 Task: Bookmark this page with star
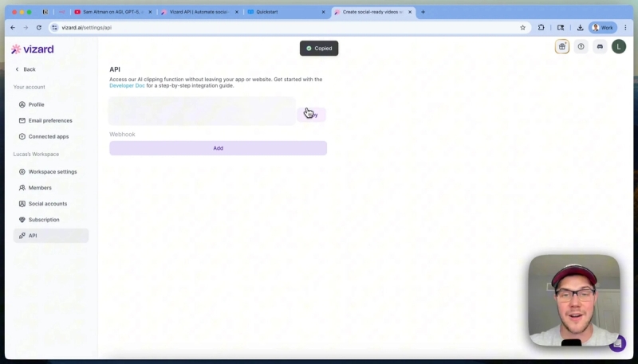click(x=522, y=28)
